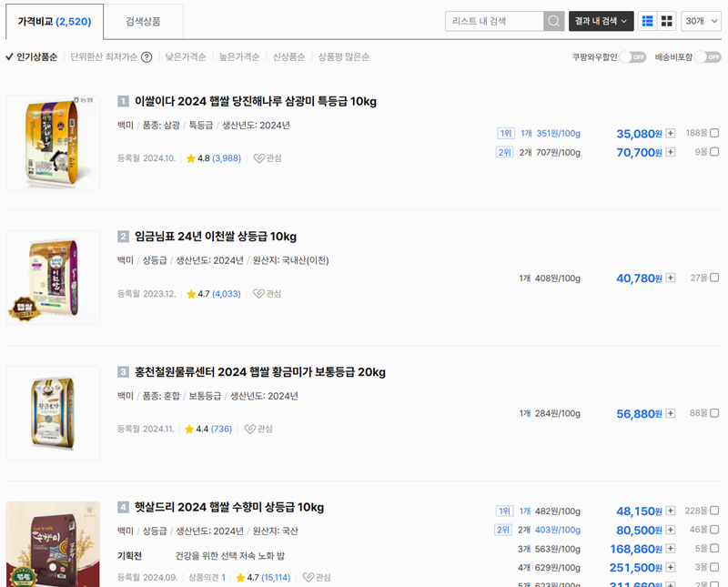Check the box next to 5몰
728x587 pixels.
(x=714, y=548)
